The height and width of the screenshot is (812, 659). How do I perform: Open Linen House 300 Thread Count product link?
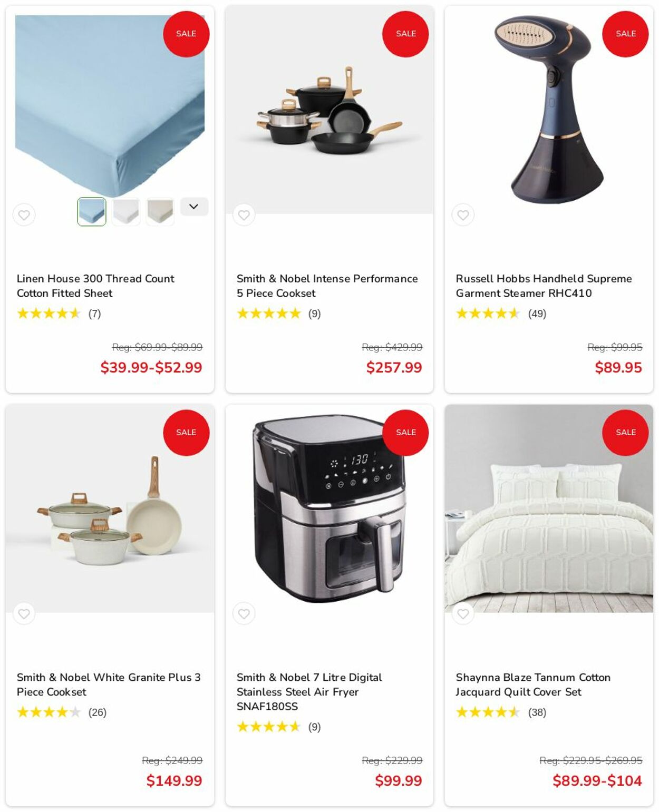[x=95, y=286]
